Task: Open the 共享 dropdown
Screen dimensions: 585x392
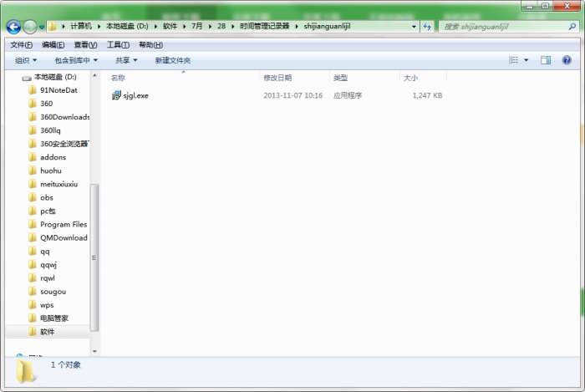Action: pos(126,60)
